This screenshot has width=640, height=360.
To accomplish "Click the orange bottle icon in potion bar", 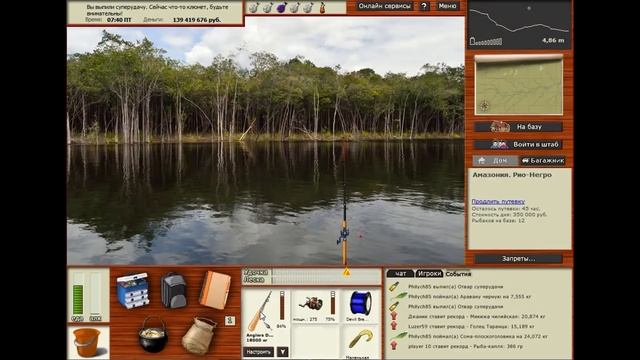I will click(322, 7).
